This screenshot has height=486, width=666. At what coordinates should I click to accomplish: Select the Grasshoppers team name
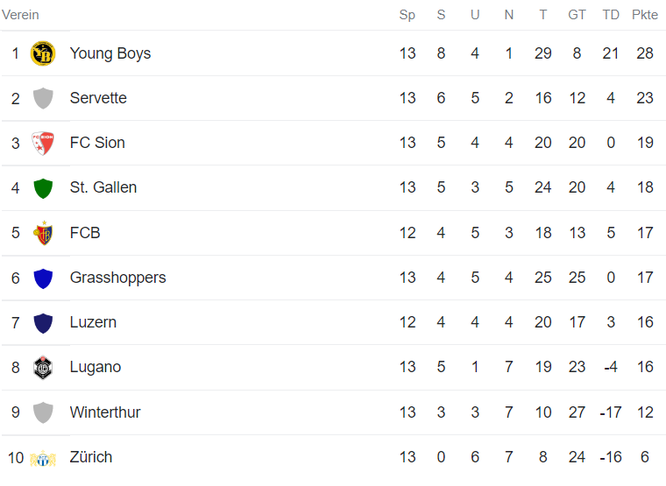[118, 278]
